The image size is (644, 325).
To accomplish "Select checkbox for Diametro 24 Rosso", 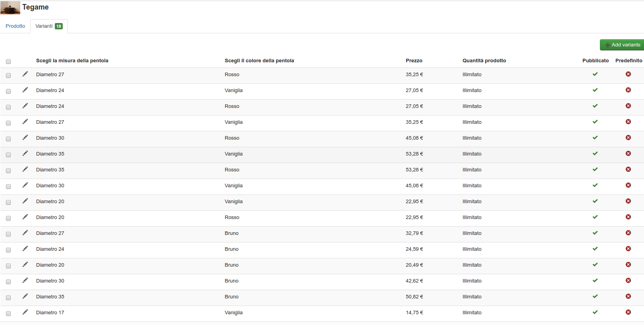I will (8, 107).
